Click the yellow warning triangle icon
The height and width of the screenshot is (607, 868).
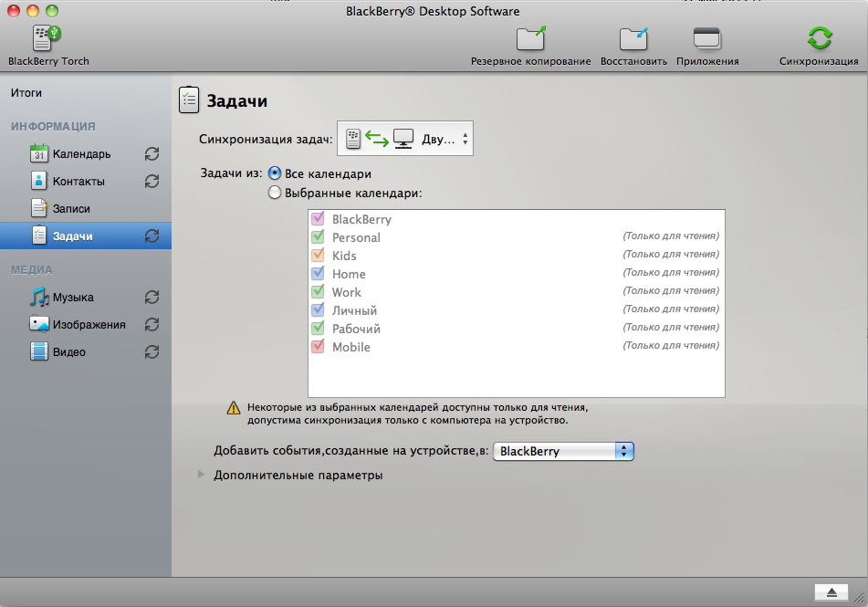(234, 408)
